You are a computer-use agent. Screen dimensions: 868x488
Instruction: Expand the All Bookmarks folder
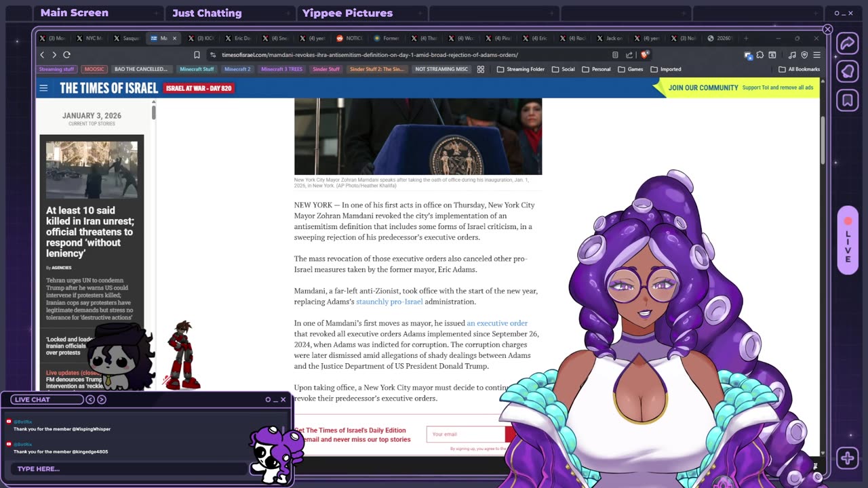(800, 69)
